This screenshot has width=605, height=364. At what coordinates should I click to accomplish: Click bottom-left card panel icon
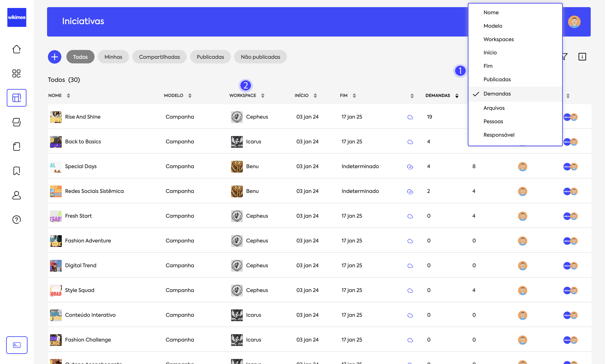coord(17,345)
